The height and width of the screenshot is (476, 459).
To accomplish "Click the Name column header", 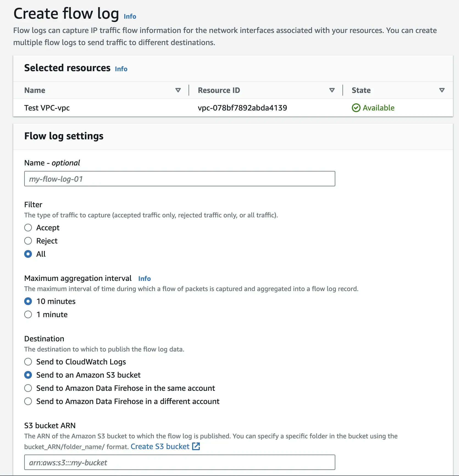I will (x=35, y=90).
